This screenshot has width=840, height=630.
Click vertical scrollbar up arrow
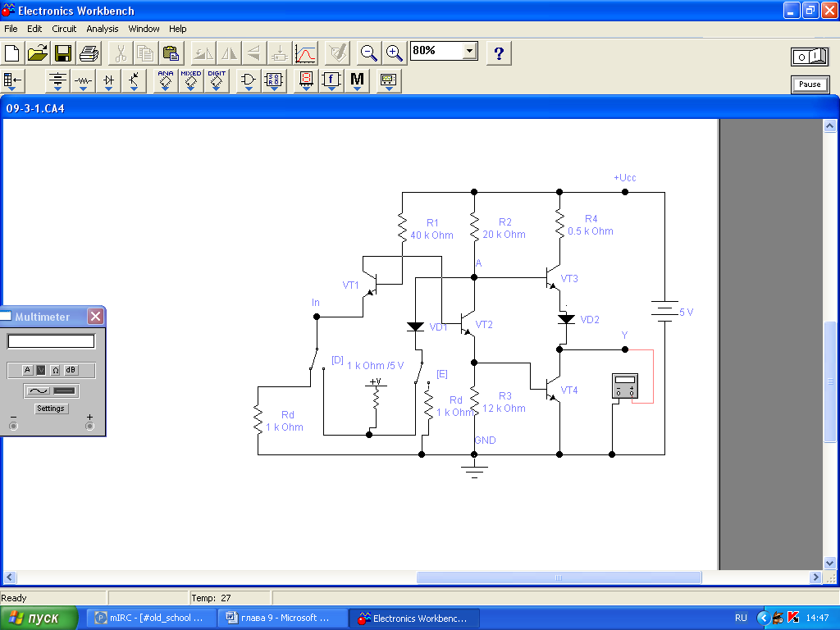coord(830,126)
